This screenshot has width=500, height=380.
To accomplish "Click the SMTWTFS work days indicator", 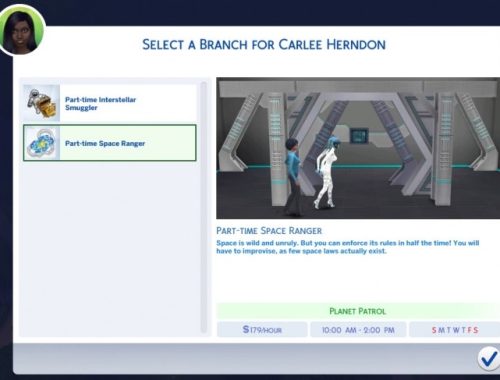I will (x=455, y=330).
